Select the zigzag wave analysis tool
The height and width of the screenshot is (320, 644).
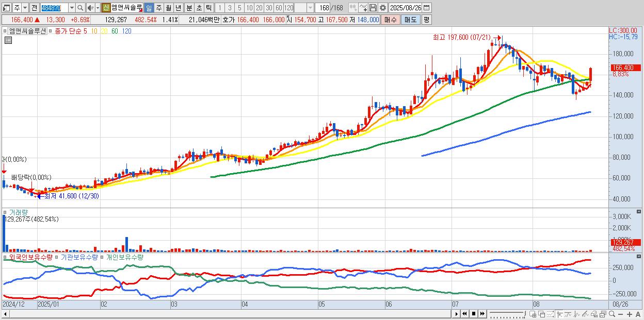(577, 314)
